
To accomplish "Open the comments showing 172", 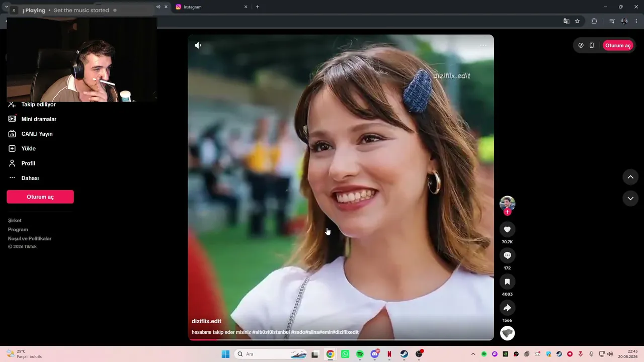I will [x=507, y=255].
